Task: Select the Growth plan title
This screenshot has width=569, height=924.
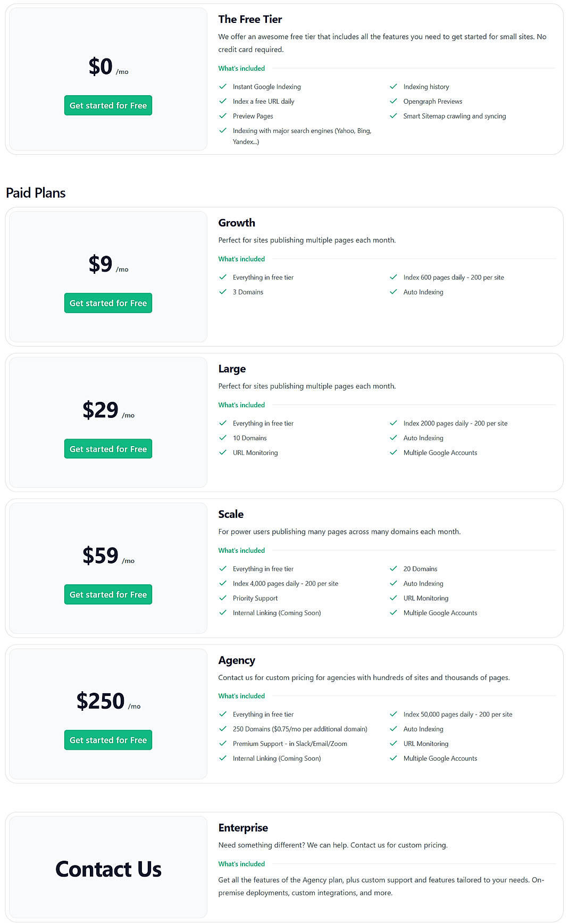Action: [236, 223]
